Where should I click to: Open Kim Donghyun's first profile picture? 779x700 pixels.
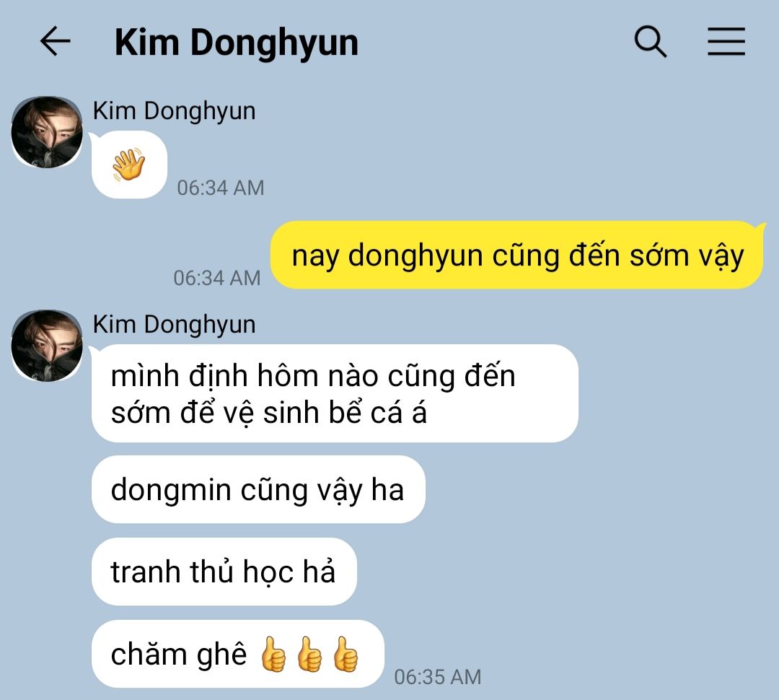47,132
